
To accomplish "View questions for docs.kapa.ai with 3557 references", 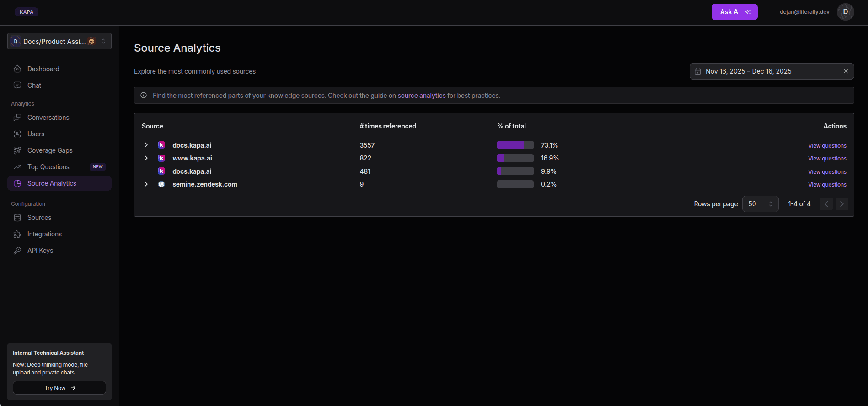I will 827,146.
